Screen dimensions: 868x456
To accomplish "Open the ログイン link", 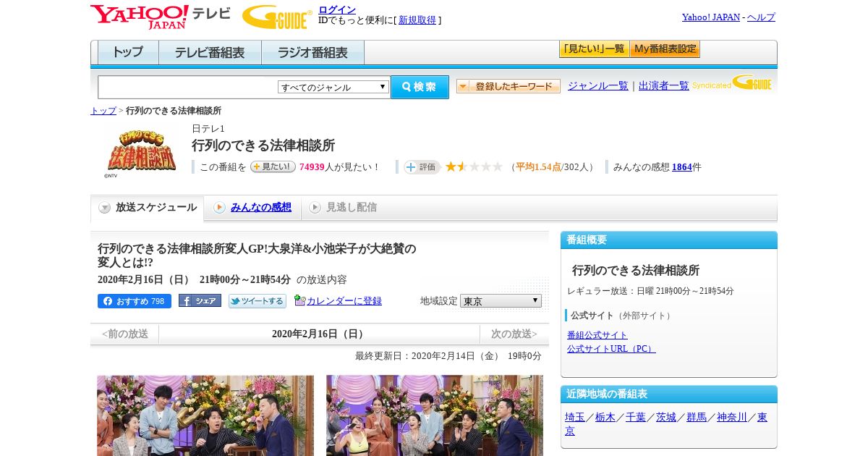I will [x=337, y=9].
